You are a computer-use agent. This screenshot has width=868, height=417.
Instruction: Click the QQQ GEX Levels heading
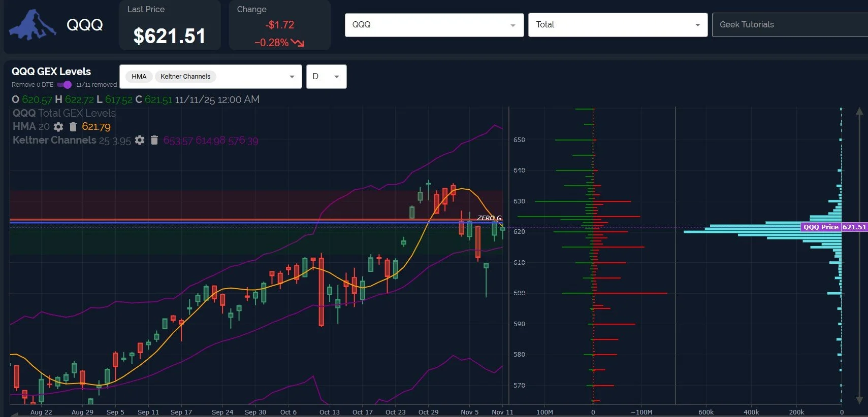tap(51, 72)
